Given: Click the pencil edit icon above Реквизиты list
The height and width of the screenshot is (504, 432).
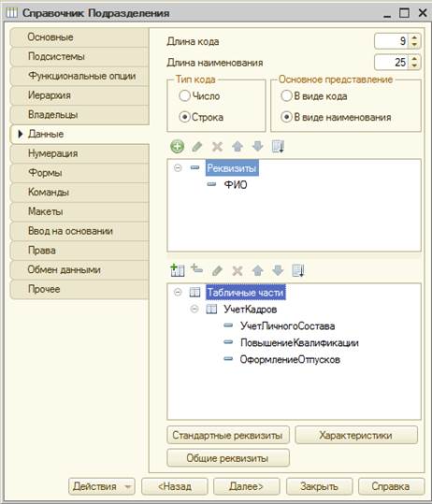Looking at the screenshot, I should click(x=197, y=147).
